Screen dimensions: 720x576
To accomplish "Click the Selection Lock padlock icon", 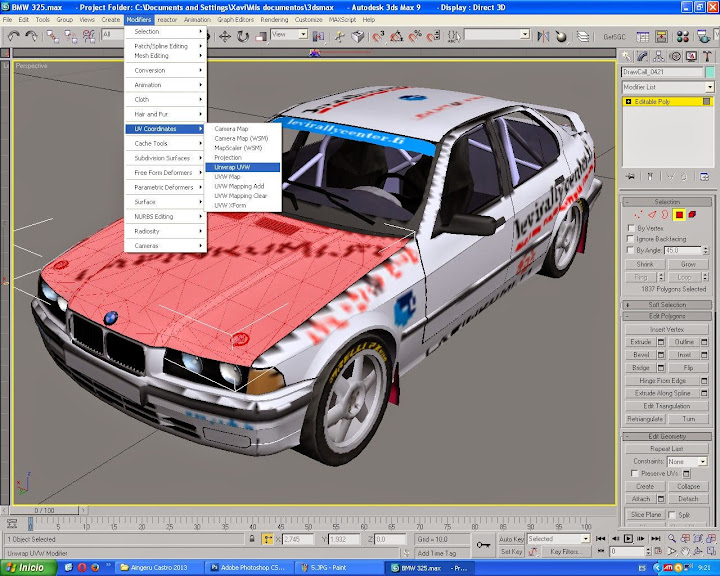I will point(252,539).
